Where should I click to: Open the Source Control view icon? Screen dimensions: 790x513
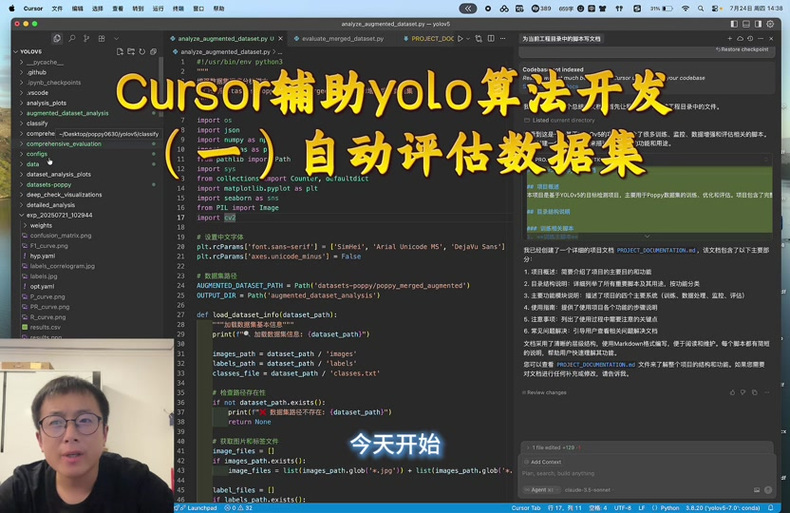point(87,38)
